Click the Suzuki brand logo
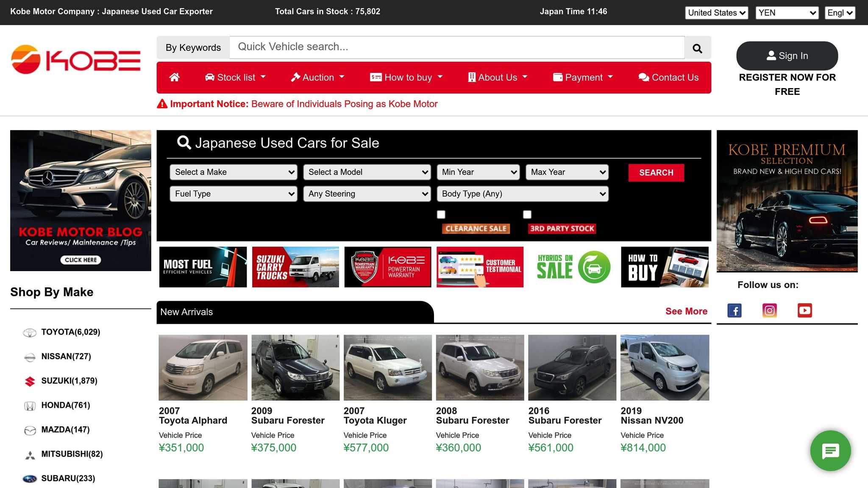The width and height of the screenshot is (868, 488). (x=30, y=381)
